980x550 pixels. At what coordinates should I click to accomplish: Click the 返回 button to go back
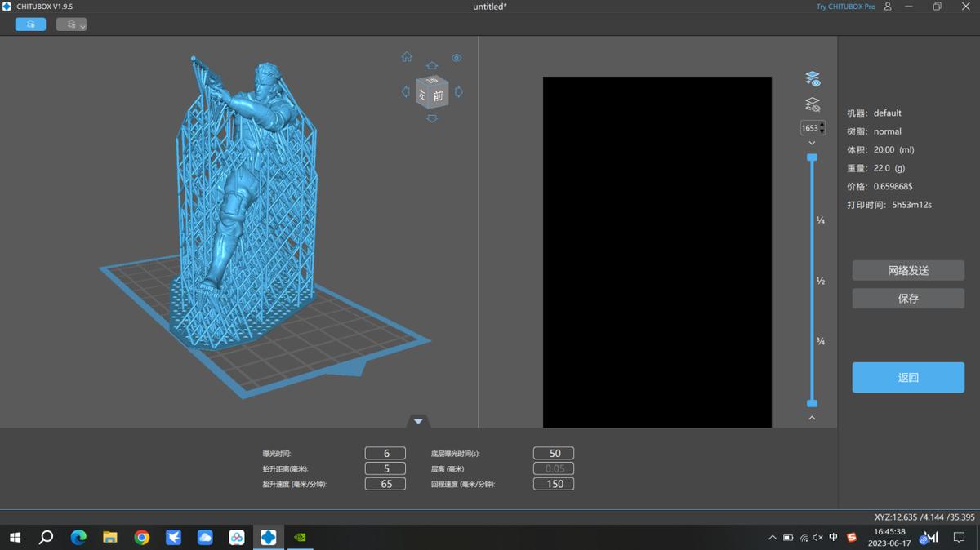point(908,377)
